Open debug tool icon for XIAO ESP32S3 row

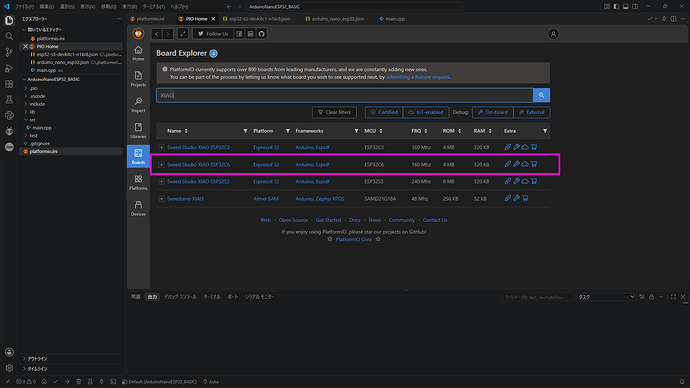coord(517,181)
